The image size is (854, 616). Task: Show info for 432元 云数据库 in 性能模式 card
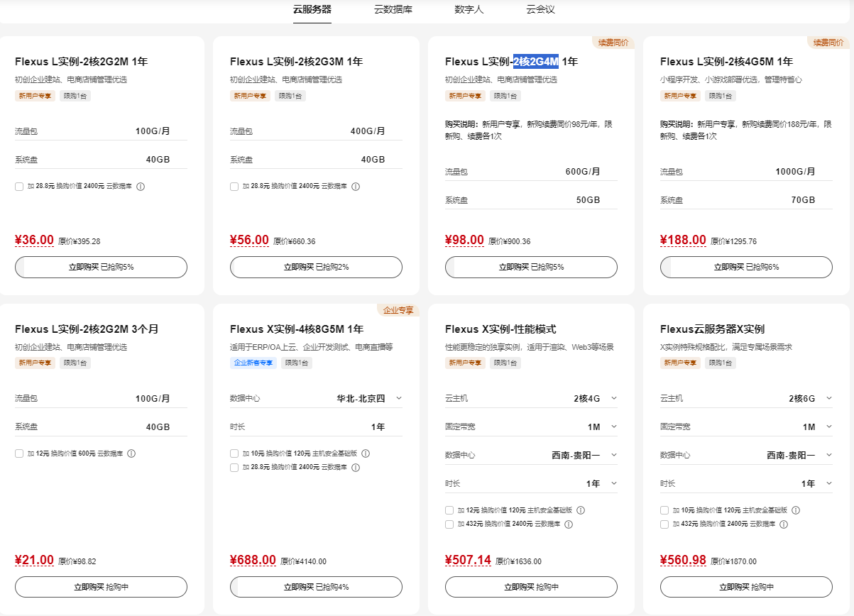click(569, 524)
